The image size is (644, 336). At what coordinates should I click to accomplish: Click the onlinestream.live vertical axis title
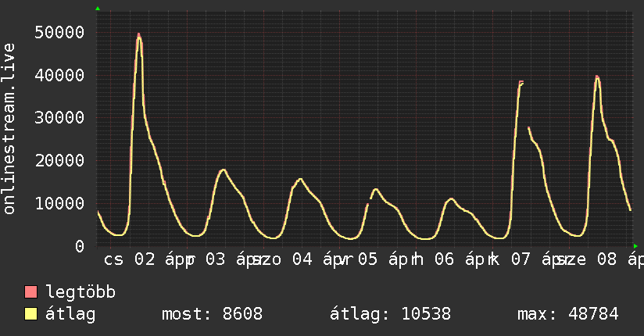[x=9, y=129]
